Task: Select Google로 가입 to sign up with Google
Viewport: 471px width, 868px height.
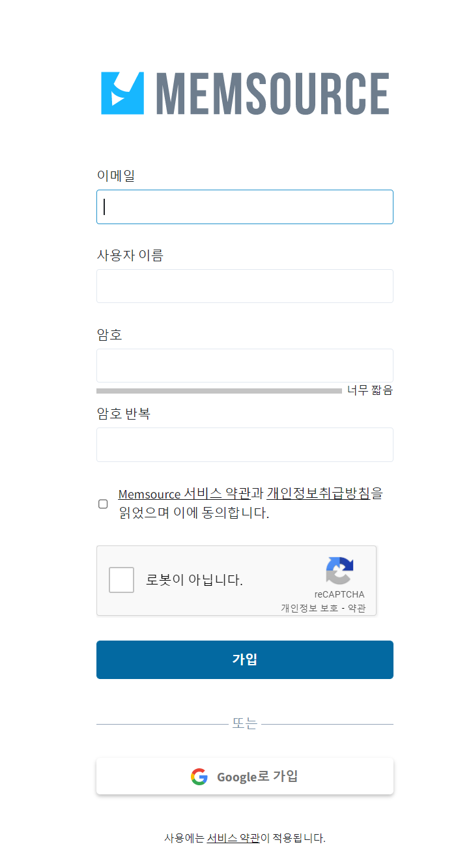Action: click(x=244, y=776)
